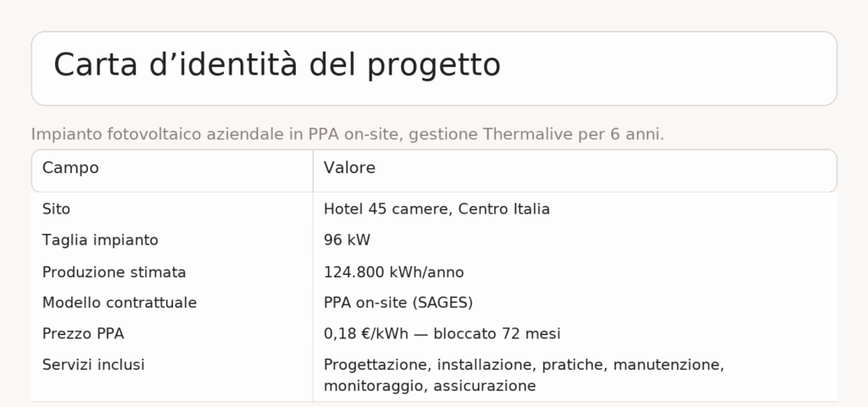Viewport: 868px width, 407px height.
Task: Click the word 'Thermalive' in the subtitle
Action: pos(528,135)
